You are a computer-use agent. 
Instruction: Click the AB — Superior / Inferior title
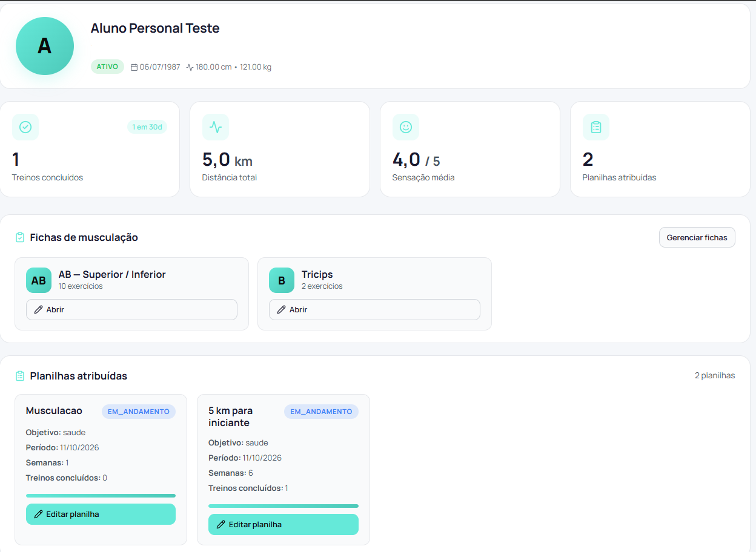tap(112, 274)
